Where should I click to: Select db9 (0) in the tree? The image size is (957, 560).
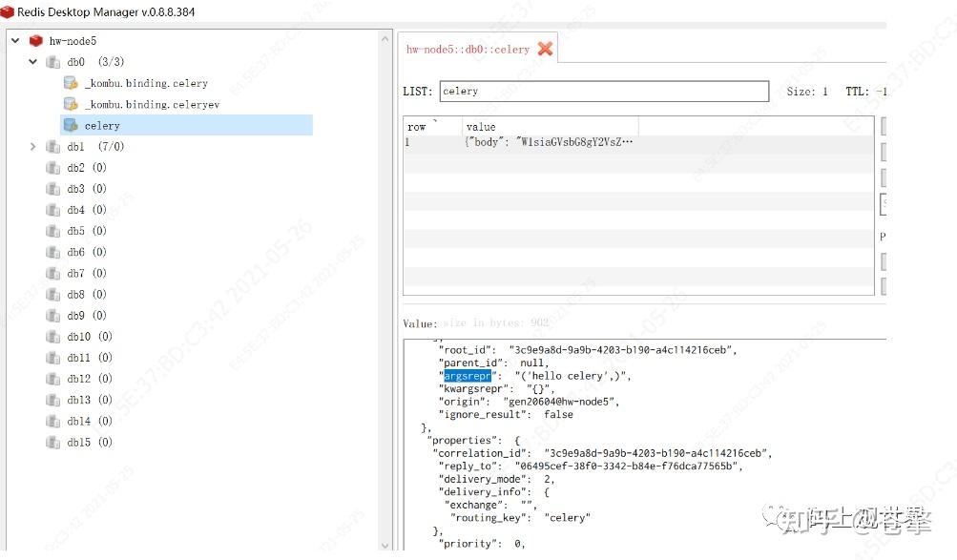pyautogui.click(x=87, y=316)
